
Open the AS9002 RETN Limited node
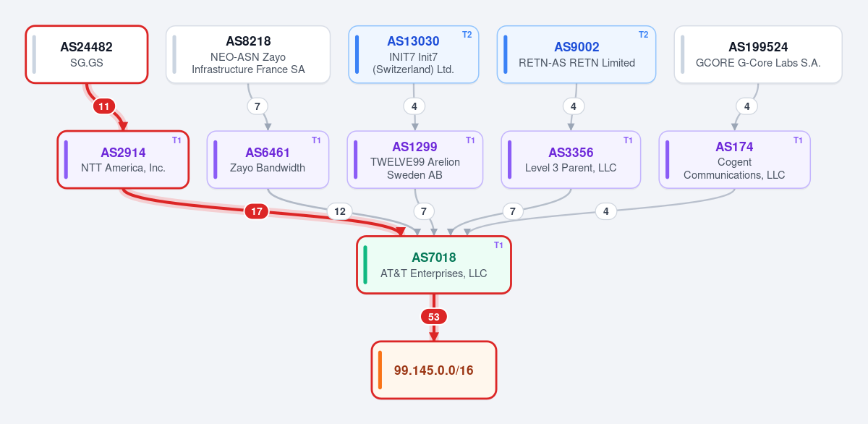[x=576, y=54]
